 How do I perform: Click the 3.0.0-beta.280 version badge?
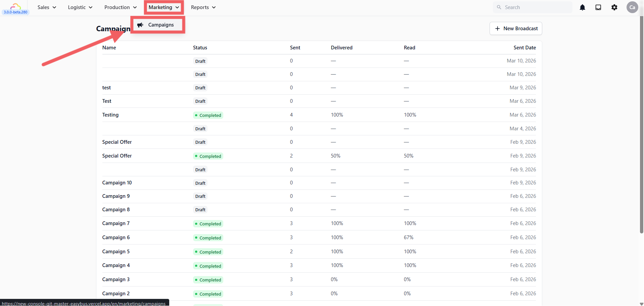(16, 12)
